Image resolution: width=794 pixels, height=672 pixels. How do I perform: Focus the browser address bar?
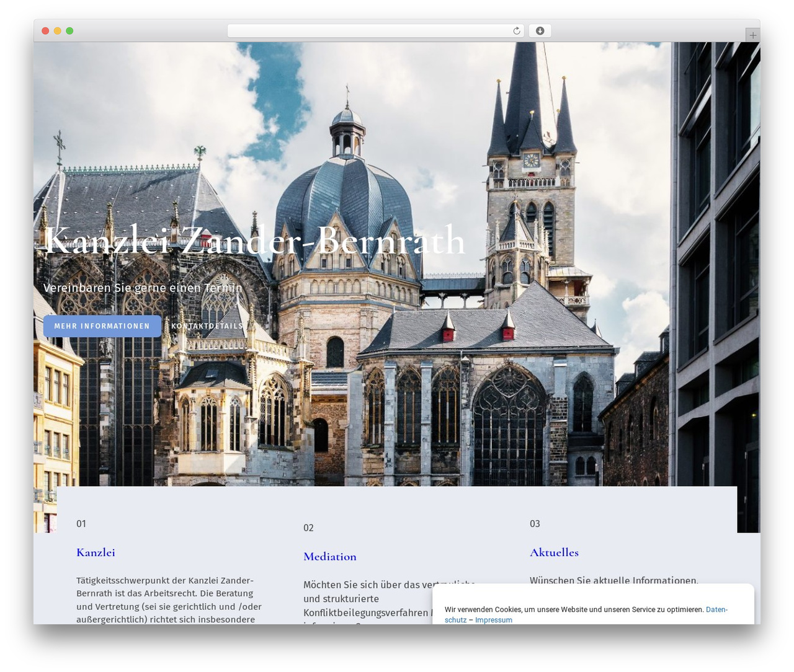(x=375, y=31)
